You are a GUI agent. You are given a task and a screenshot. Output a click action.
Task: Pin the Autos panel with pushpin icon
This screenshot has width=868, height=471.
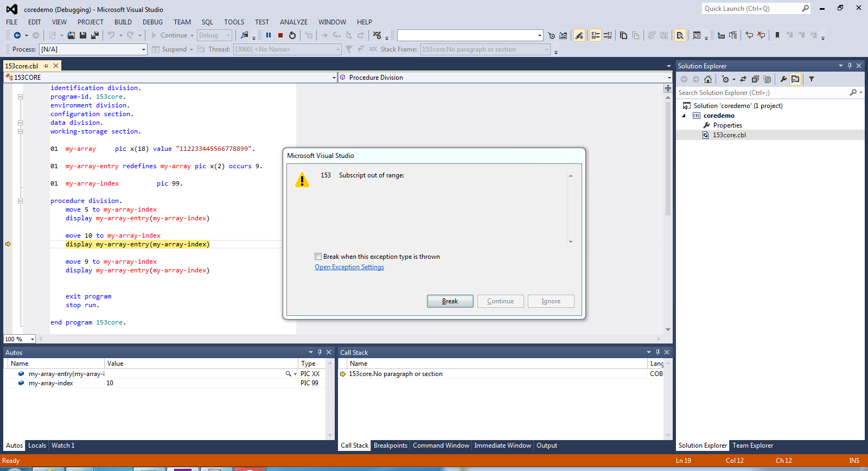(x=320, y=352)
